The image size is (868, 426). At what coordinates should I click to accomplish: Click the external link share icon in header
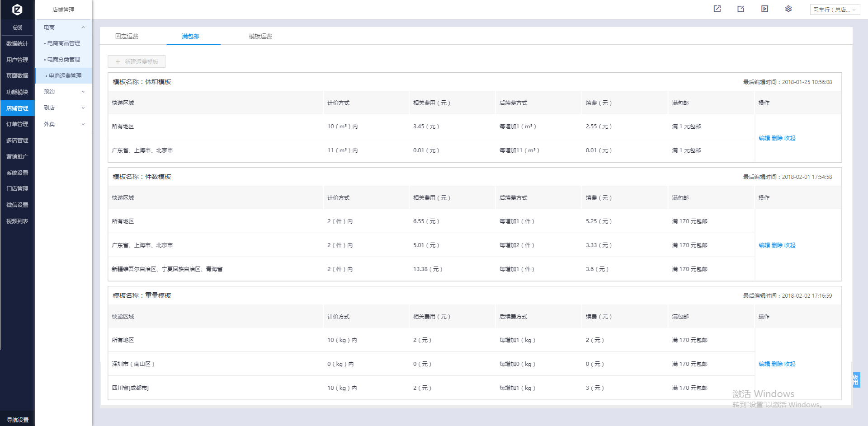click(717, 9)
